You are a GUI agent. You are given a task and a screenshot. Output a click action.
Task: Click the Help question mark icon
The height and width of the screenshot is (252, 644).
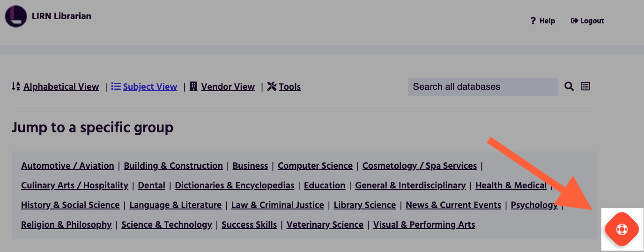click(x=533, y=21)
